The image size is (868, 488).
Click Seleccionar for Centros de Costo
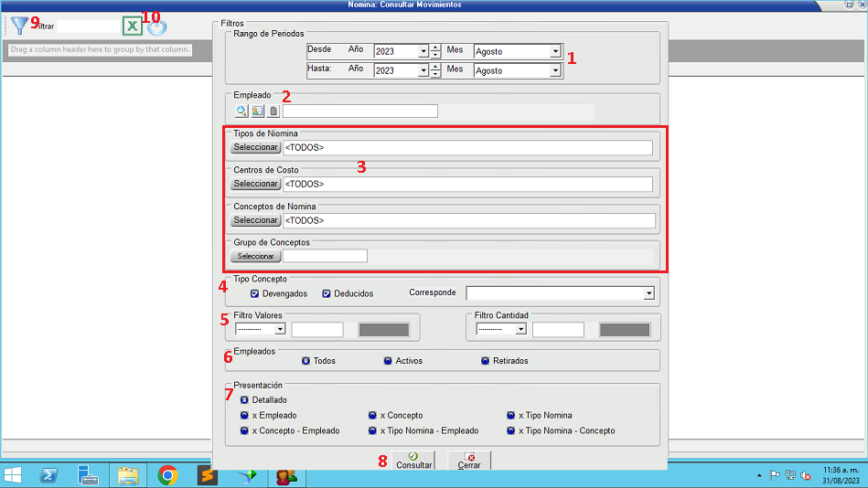click(255, 184)
